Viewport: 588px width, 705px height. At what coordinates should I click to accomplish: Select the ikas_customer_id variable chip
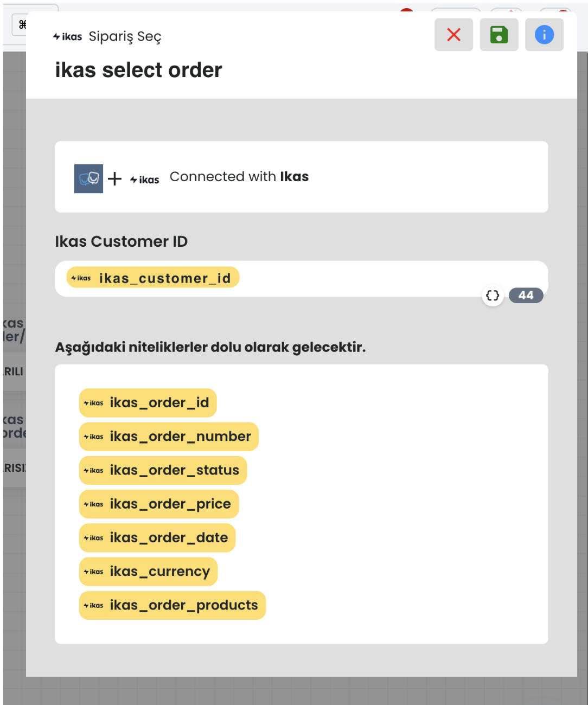point(152,278)
